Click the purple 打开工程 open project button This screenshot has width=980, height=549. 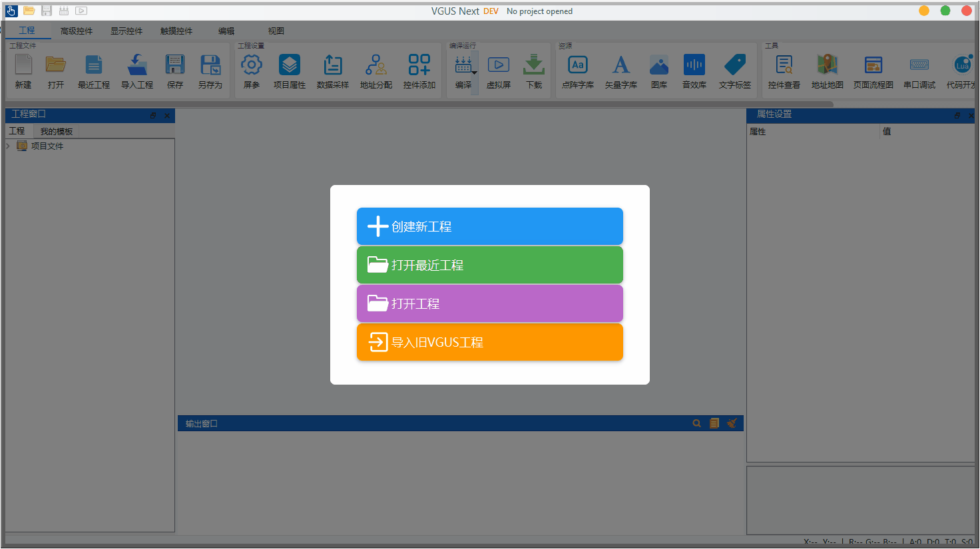(x=490, y=303)
